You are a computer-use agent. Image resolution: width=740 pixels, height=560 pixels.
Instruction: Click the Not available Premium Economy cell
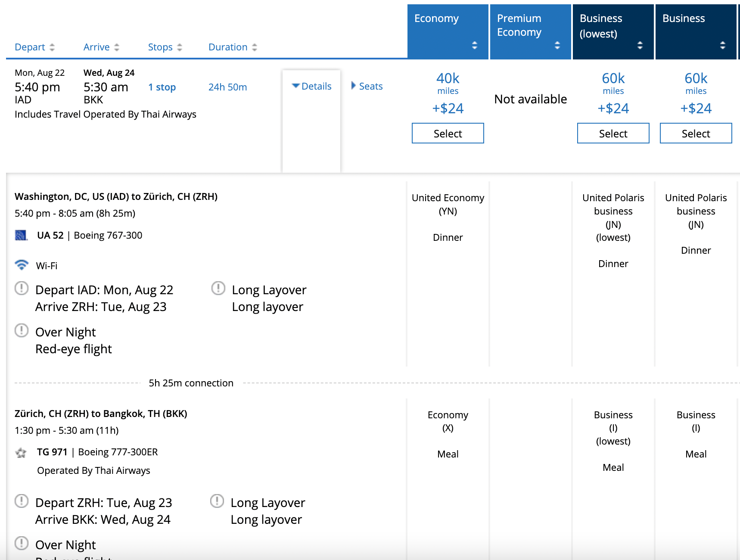(x=530, y=99)
